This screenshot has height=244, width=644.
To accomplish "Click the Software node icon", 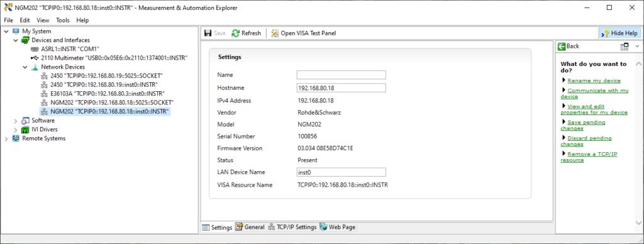I will click(25, 121).
